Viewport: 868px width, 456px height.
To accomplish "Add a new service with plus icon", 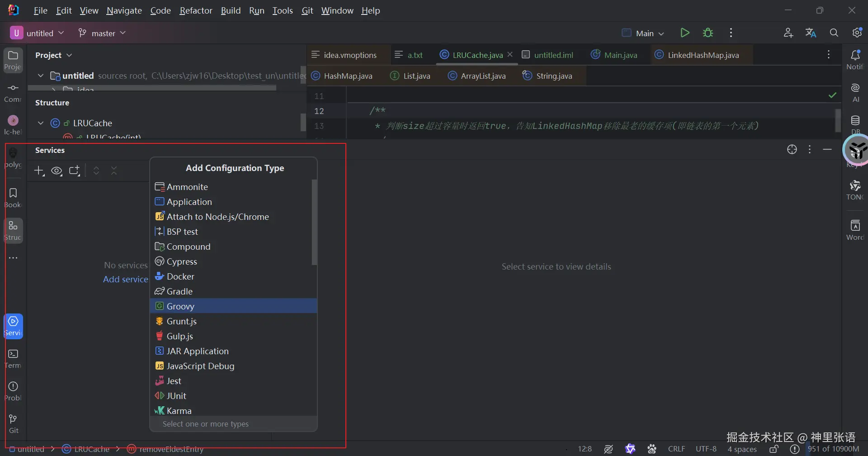I will [x=39, y=171].
